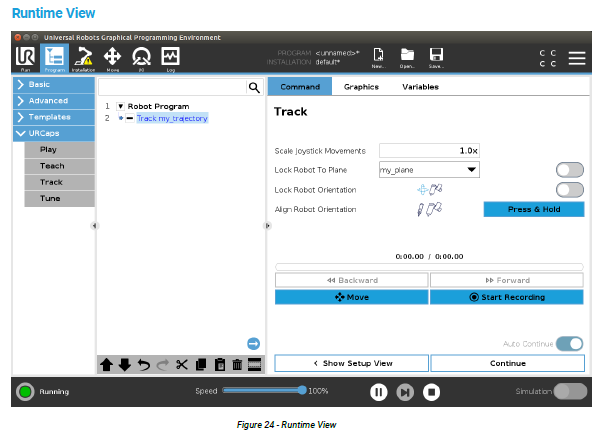Click the Backward button
The width and height of the screenshot is (597, 431).
point(351,280)
